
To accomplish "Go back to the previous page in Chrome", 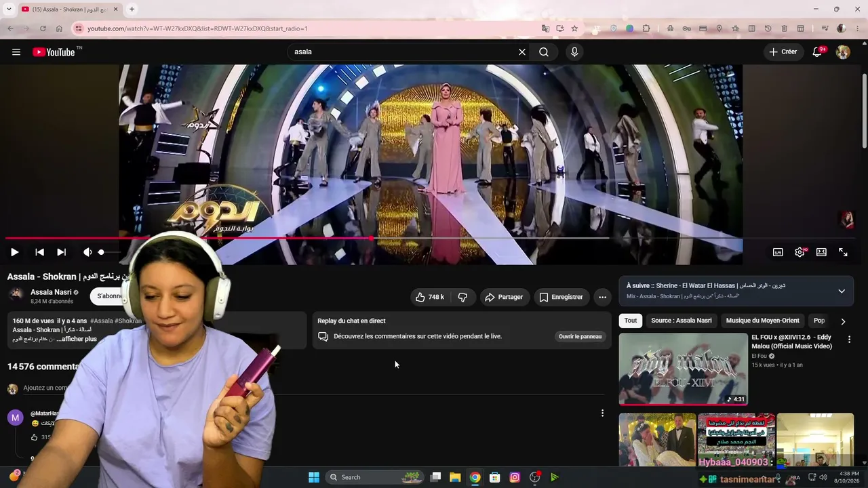I will click(x=10, y=28).
